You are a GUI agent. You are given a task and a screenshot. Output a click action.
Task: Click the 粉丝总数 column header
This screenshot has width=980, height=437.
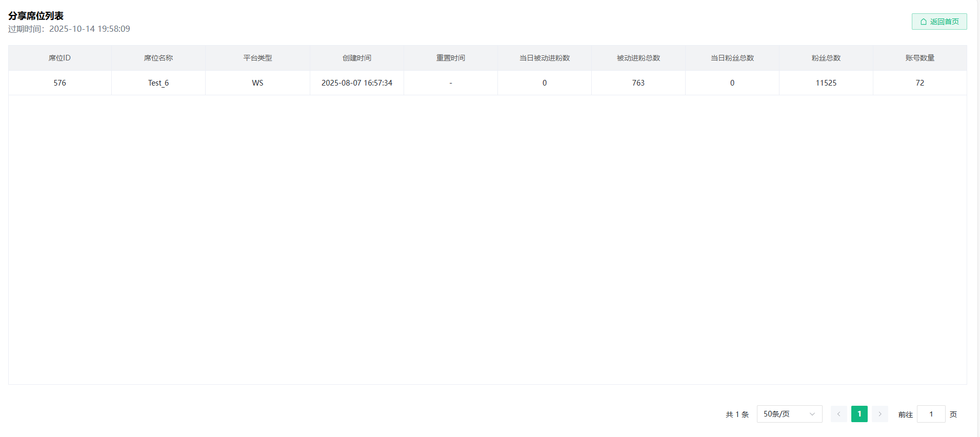pos(826,58)
